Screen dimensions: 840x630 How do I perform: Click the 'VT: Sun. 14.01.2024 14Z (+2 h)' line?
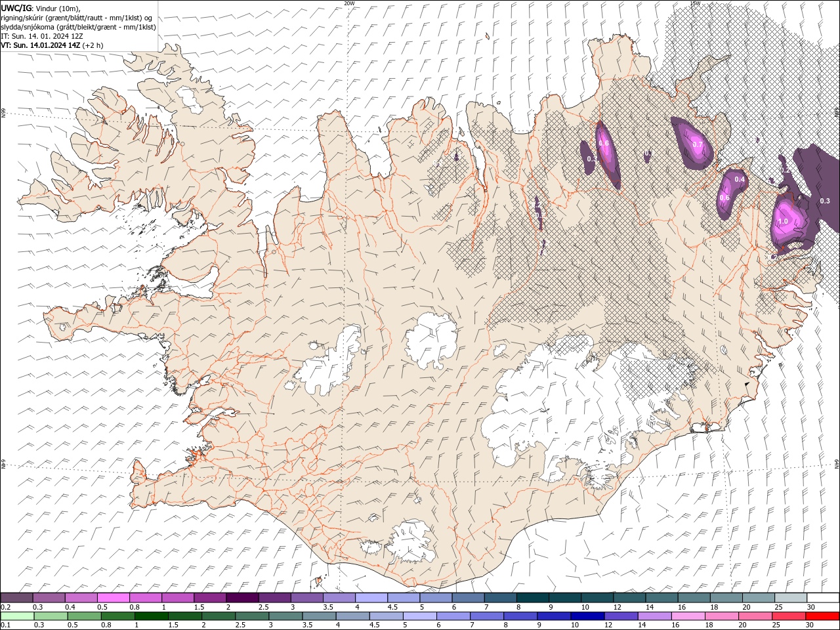tap(52, 45)
